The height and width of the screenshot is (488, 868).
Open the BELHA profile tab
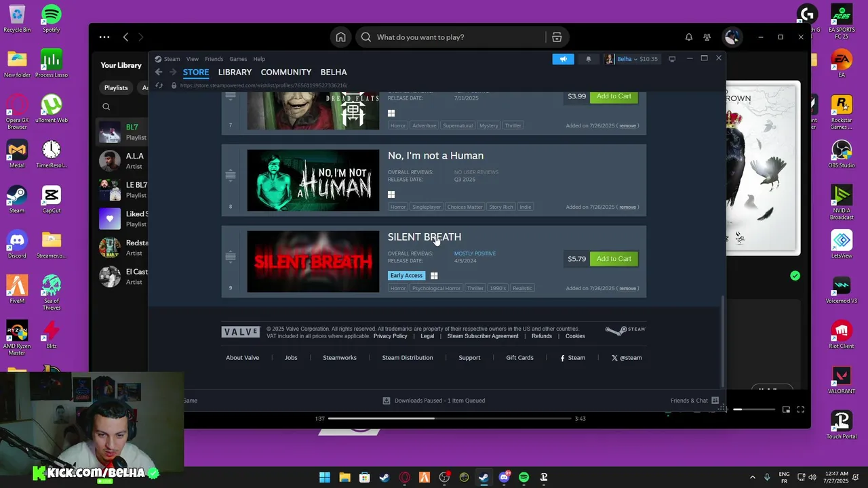(334, 72)
